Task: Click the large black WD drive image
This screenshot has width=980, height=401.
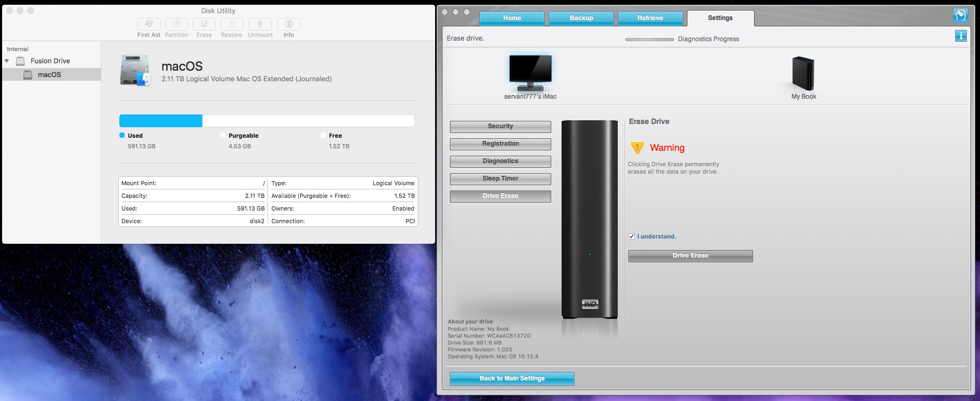Action: pyautogui.click(x=589, y=219)
